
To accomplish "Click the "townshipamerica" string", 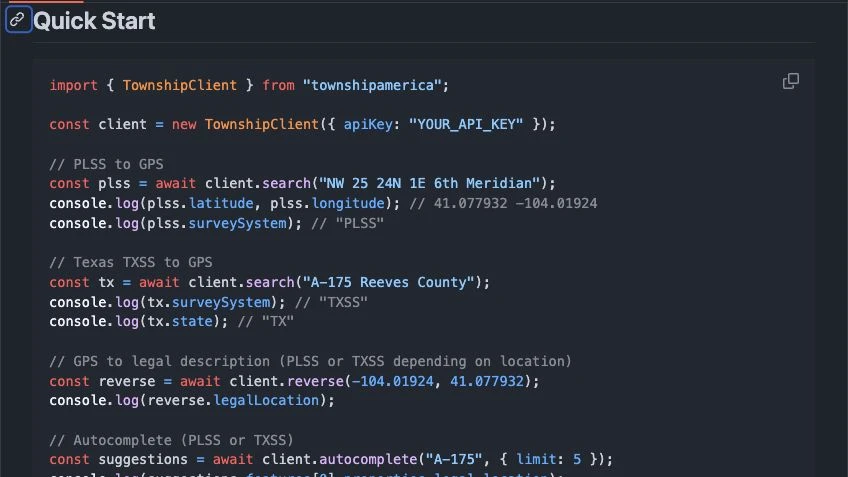I will click(372, 85).
